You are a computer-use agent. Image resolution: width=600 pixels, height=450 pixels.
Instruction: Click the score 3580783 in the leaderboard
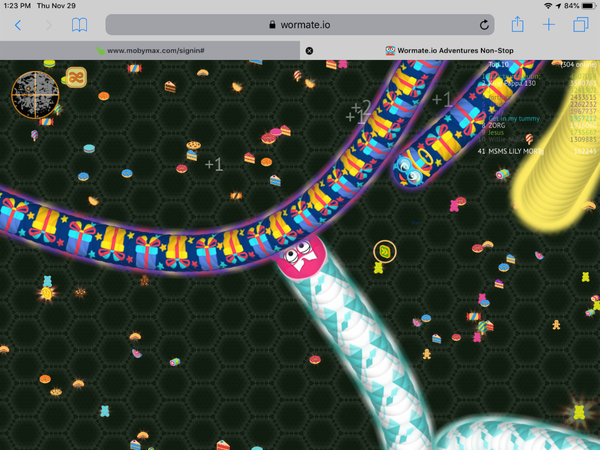tap(583, 83)
